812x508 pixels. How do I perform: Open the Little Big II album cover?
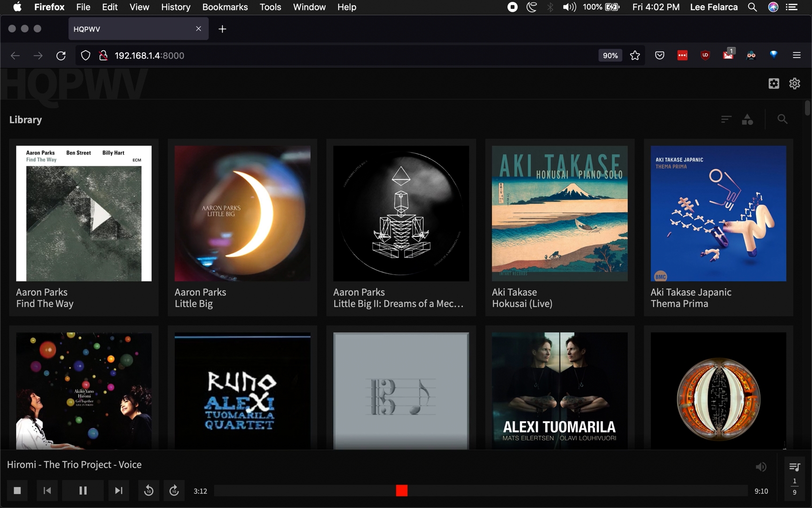(401, 214)
